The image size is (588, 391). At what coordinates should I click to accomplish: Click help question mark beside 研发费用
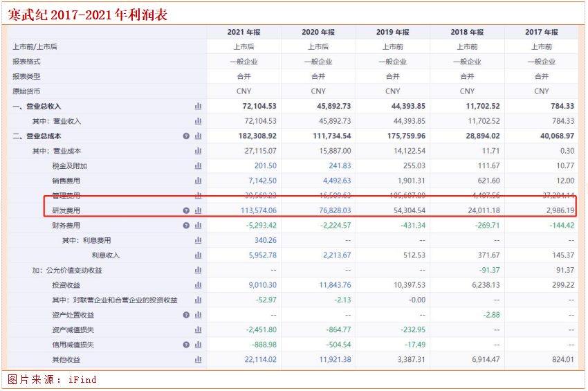coord(186,210)
